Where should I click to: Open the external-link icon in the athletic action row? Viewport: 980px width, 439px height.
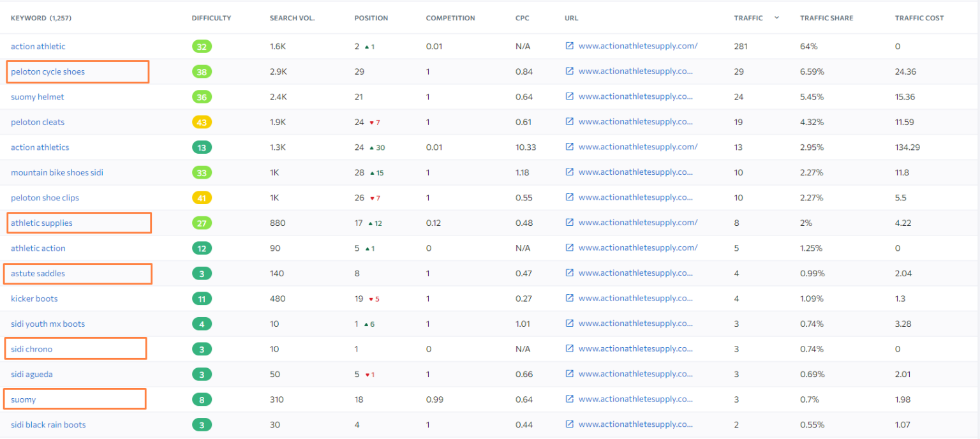tap(570, 248)
